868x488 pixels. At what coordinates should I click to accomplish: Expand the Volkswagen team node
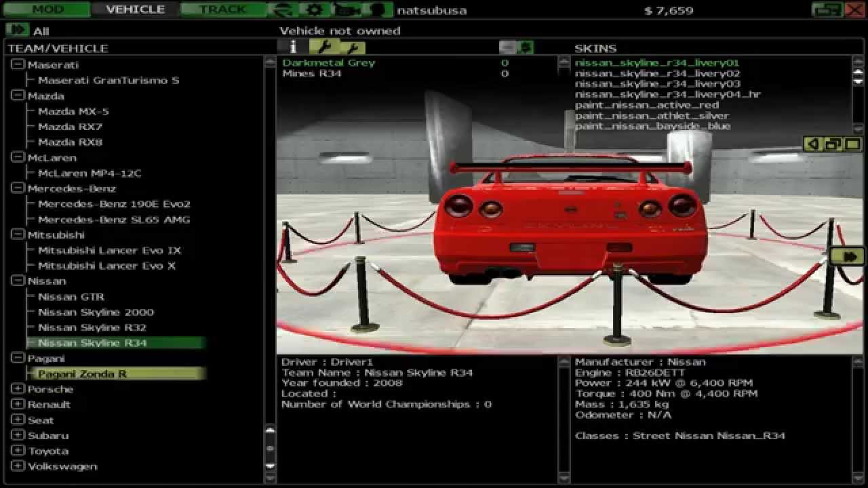[18, 466]
